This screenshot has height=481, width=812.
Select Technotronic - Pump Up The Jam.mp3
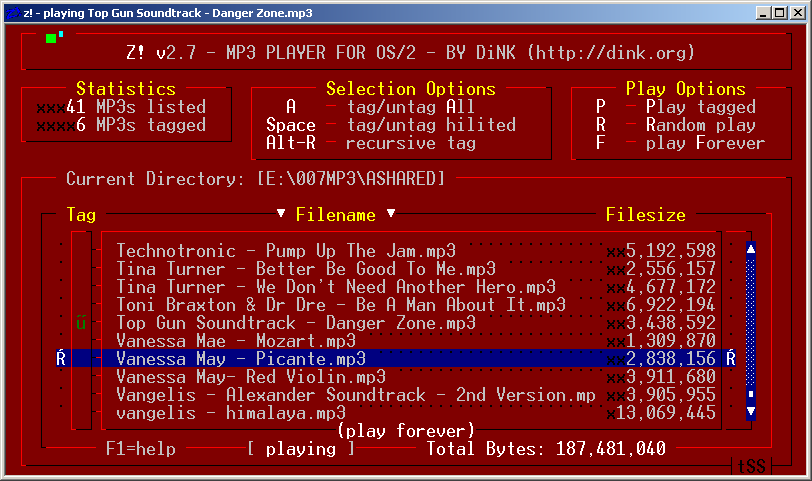286,251
